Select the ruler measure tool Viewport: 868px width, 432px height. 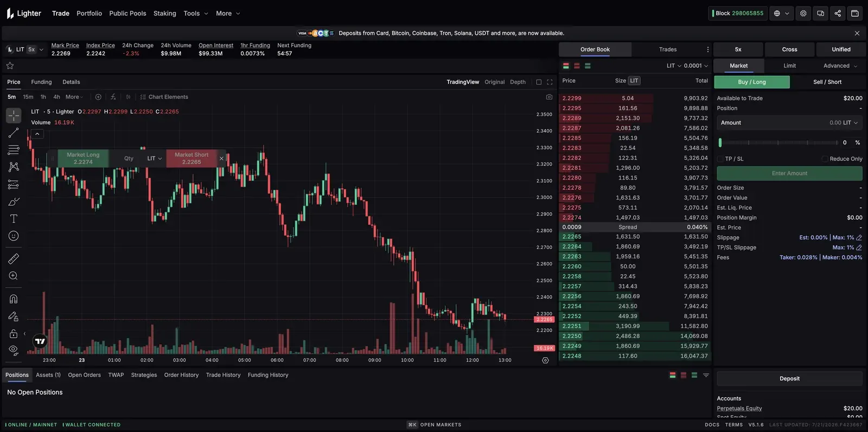[14, 259]
